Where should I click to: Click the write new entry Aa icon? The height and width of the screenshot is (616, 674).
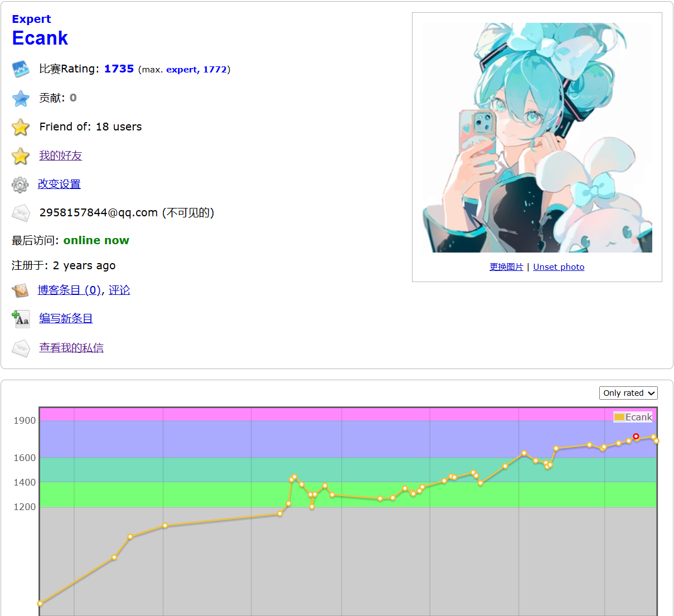pos(21,319)
